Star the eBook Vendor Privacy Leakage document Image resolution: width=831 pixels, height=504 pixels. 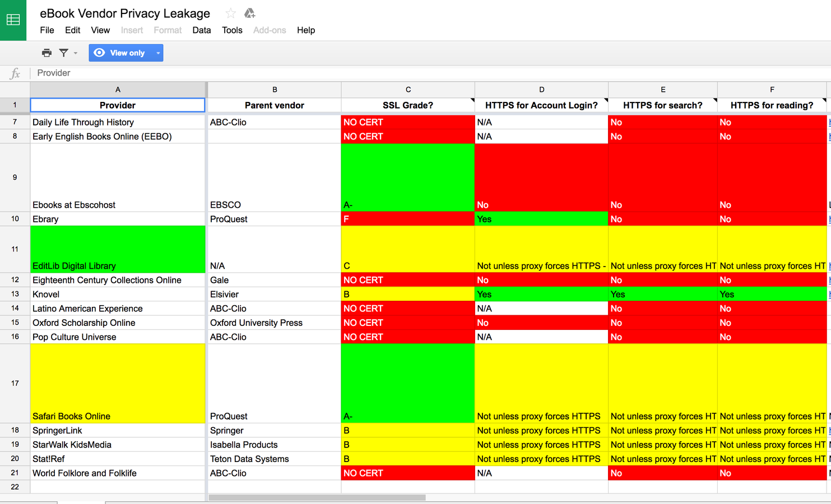pyautogui.click(x=230, y=13)
